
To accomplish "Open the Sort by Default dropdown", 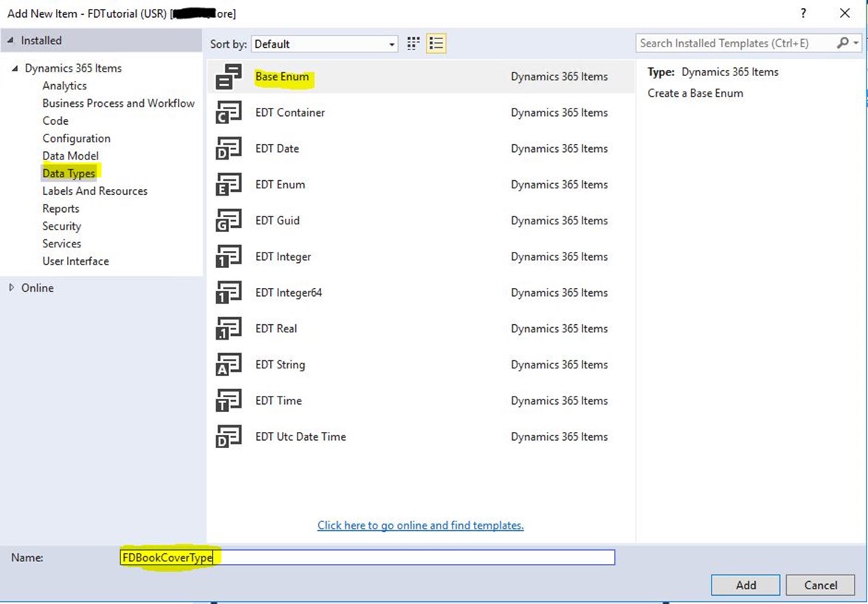I will click(325, 44).
